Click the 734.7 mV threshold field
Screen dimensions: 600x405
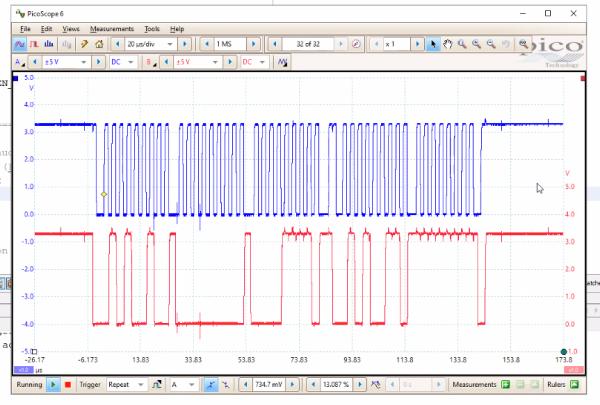coord(269,385)
